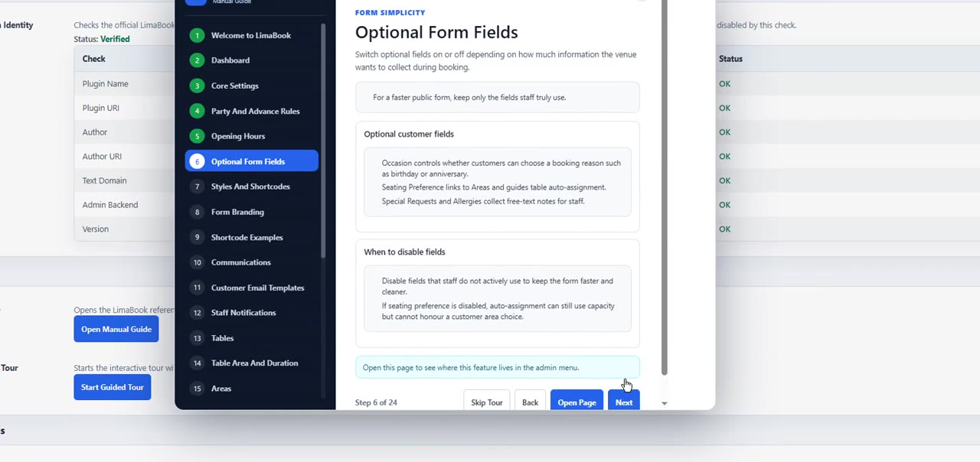This screenshot has height=462, width=980.
Task: Click the white step 6 number badge
Action: click(x=197, y=161)
